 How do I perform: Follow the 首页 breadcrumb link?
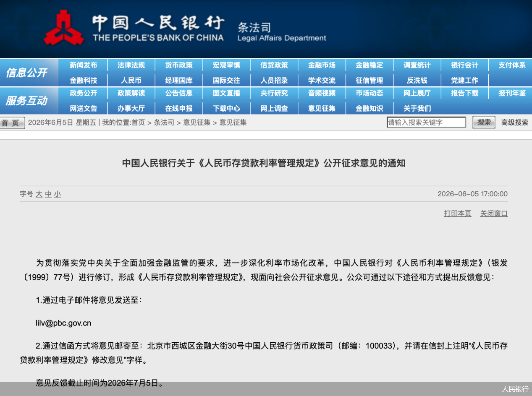(x=138, y=122)
